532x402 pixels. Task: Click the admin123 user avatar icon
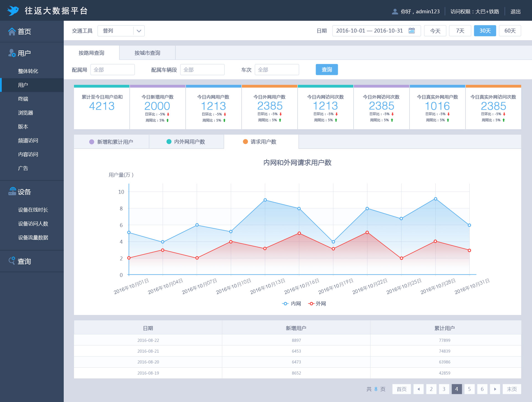395,11
